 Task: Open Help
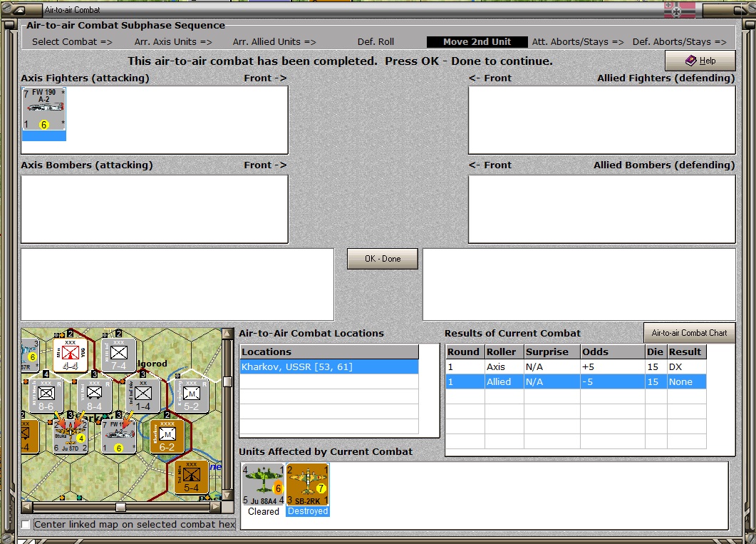(x=700, y=61)
